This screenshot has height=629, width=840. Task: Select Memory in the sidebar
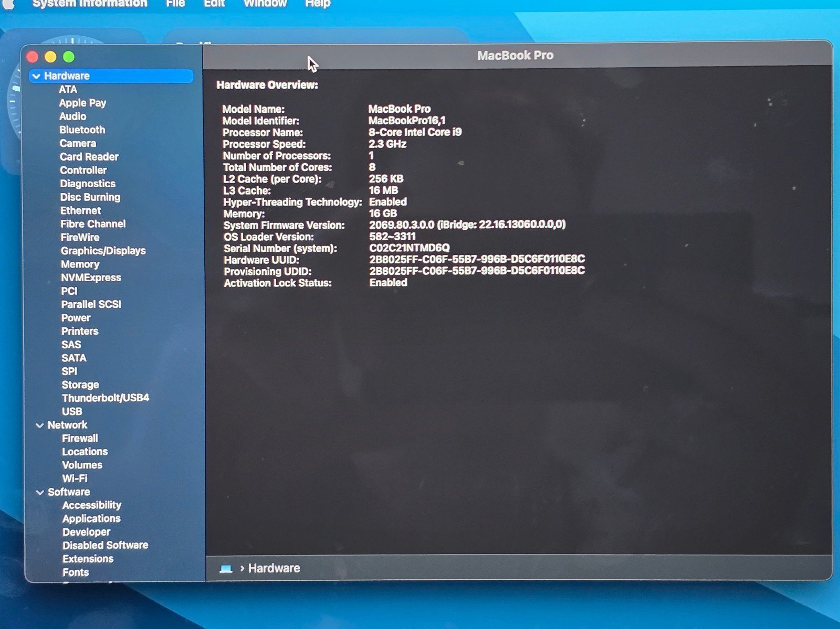pos(80,264)
